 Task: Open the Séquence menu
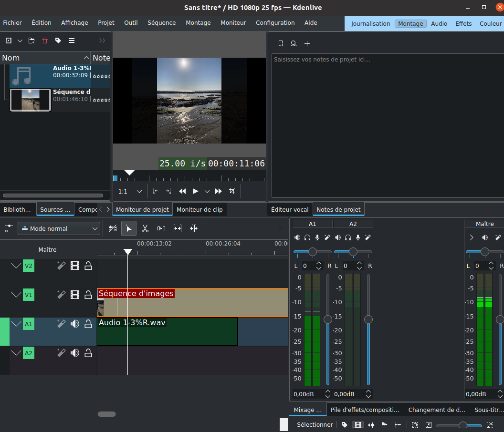pos(161,23)
